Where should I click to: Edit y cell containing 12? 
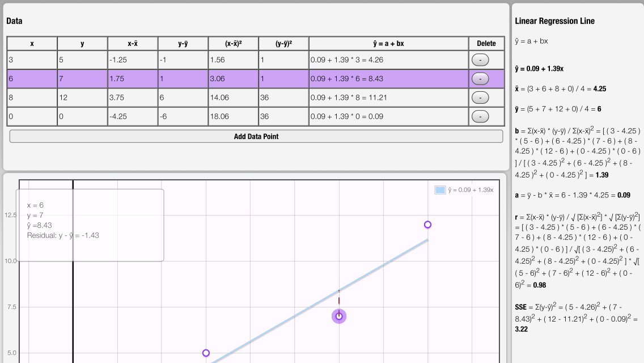click(82, 98)
